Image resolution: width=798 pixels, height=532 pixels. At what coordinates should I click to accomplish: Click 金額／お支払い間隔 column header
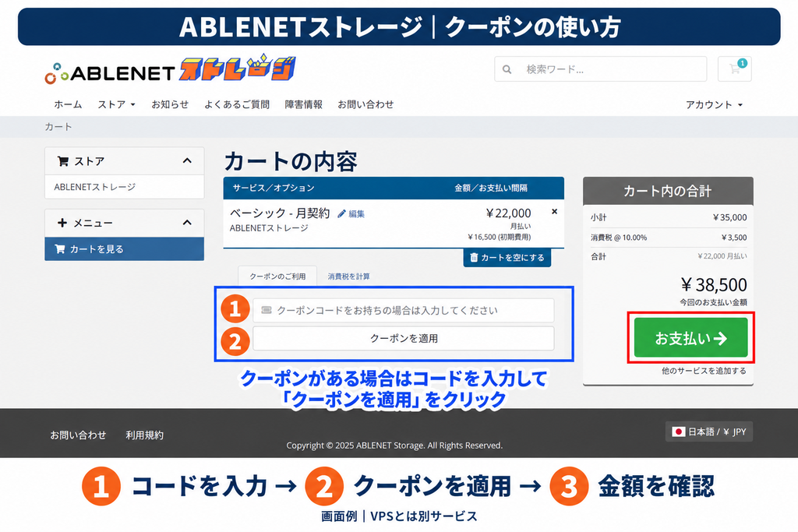[x=491, y=188]
